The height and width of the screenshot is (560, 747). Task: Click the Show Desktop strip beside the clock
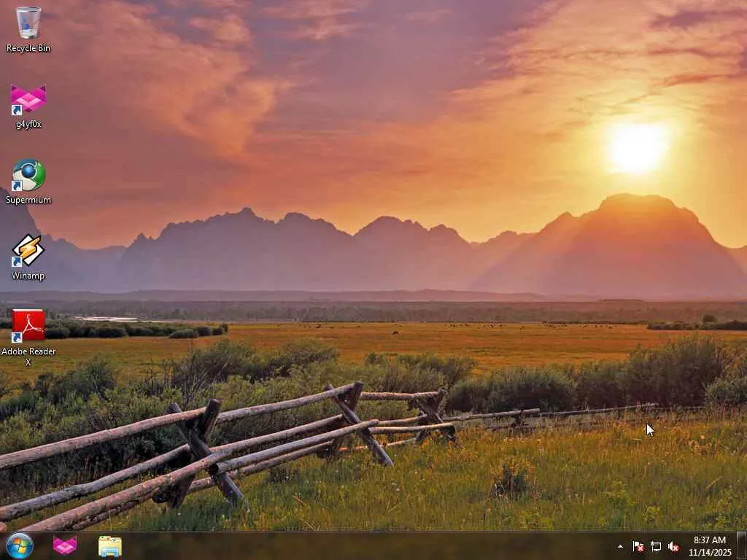(742, 546)
